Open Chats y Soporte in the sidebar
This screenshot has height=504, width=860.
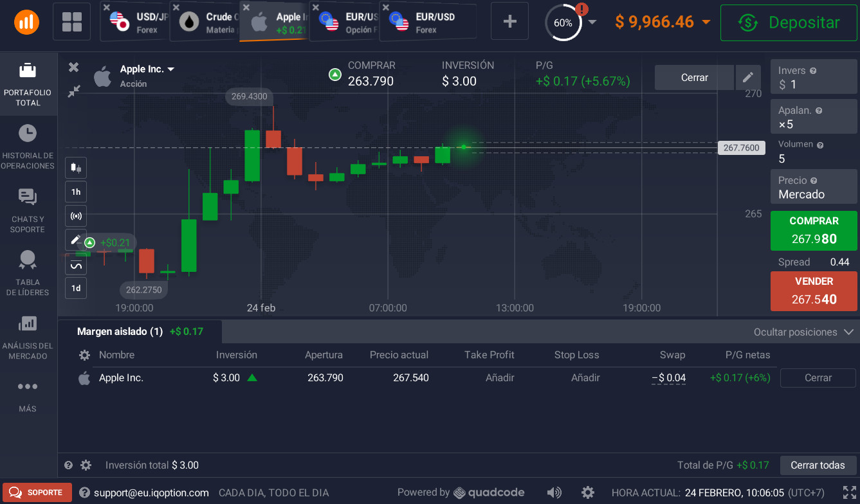point(28,210)
